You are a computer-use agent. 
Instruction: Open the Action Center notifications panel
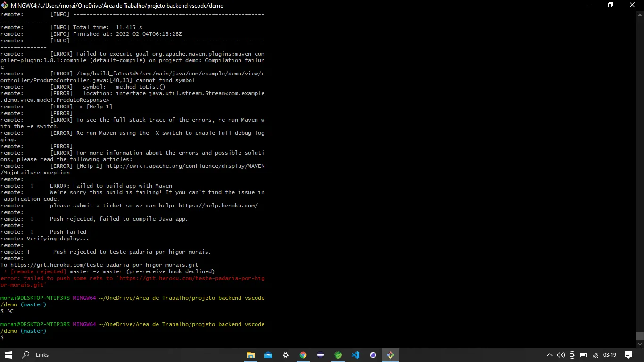click(x=628, y=355)
